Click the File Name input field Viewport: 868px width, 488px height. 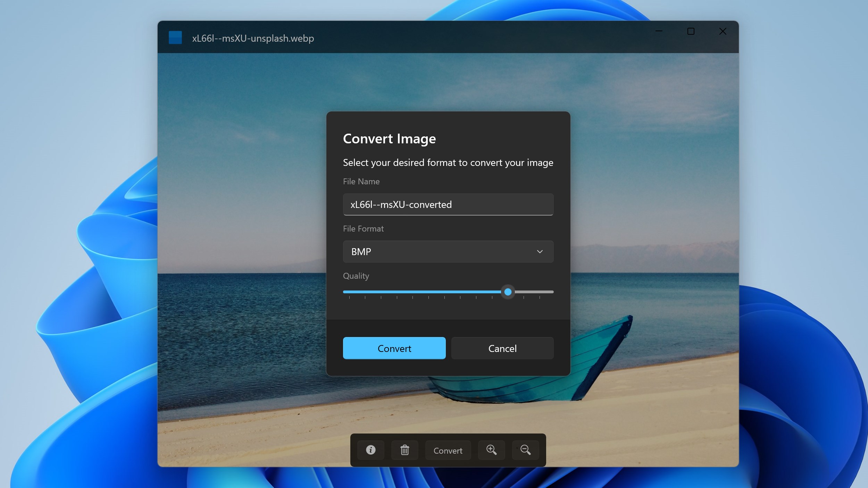[x=448, y=204]
